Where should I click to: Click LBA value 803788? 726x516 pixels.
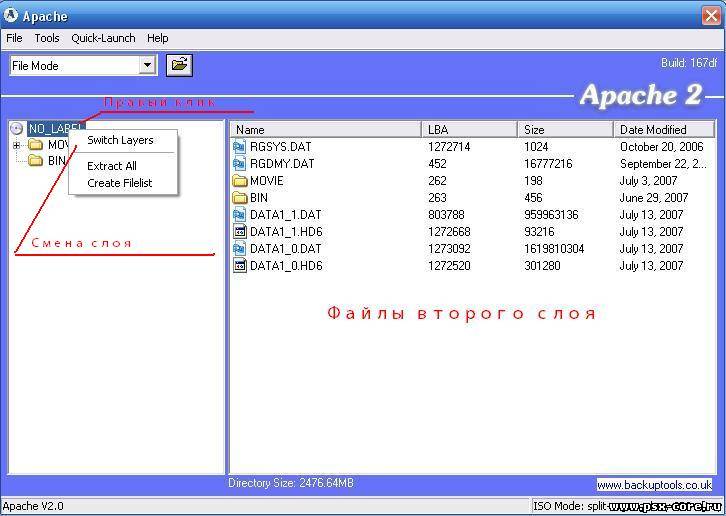tap(446, 214)
